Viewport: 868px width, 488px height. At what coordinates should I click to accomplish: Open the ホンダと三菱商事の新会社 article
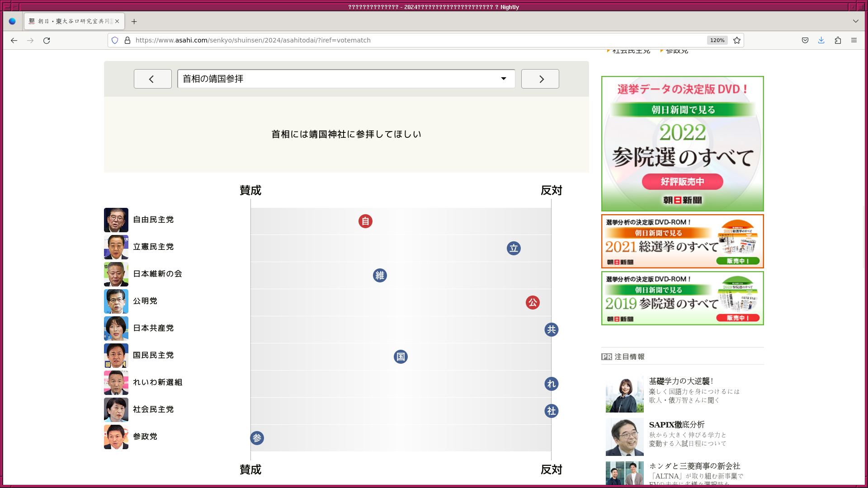[x=695, y=466]
